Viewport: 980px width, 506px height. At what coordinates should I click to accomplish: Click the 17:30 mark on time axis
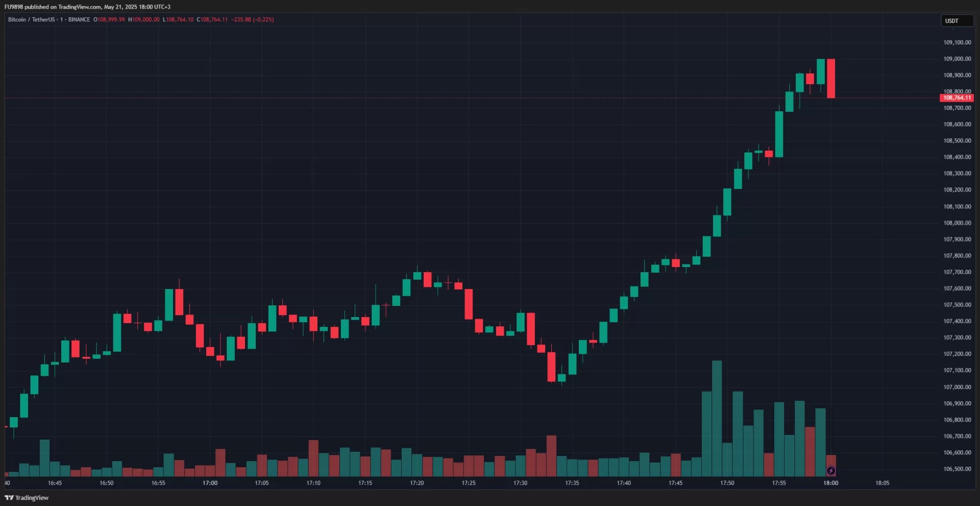pyautogui.click(x=520, y=483)
